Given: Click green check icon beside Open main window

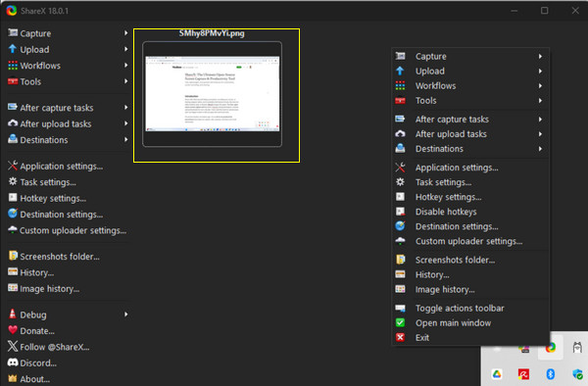Looking at the screenshot, I should pyautogui.click(x=400, y=322).
